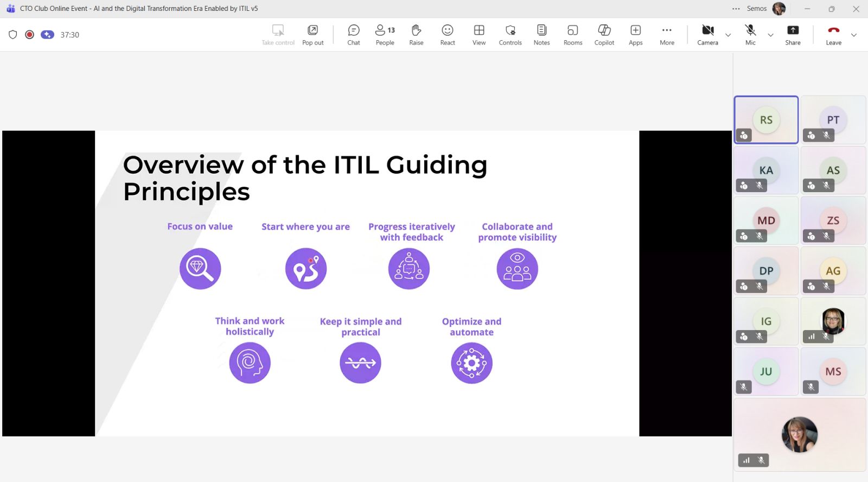Viewport: 868px width, 482px height.
Task: Open the Chat panel
Action: pos(354,35)
